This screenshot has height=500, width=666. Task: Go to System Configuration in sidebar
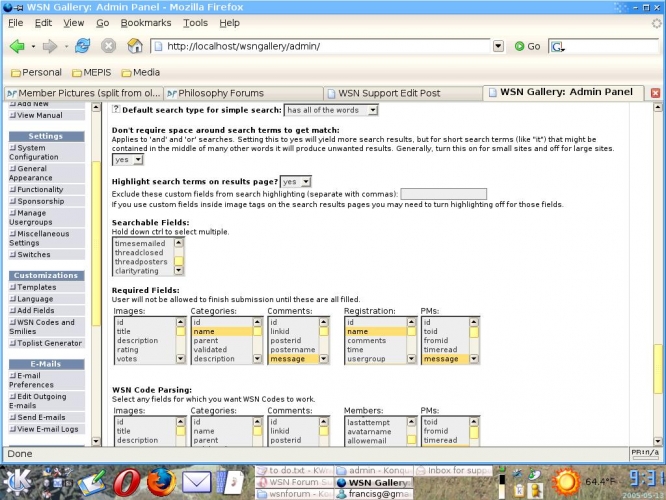[33, 152]
